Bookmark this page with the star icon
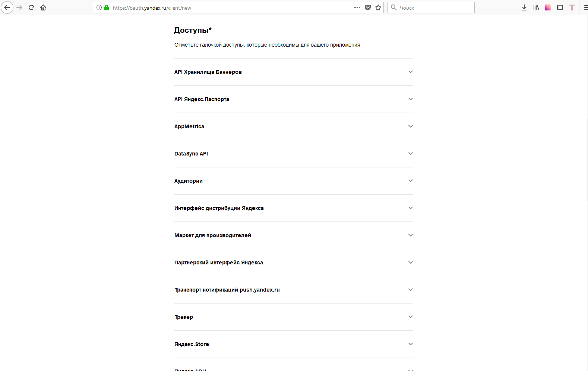The width and height of the screenshot is (588, 371). pyautogui.click(x=378, y=7)
